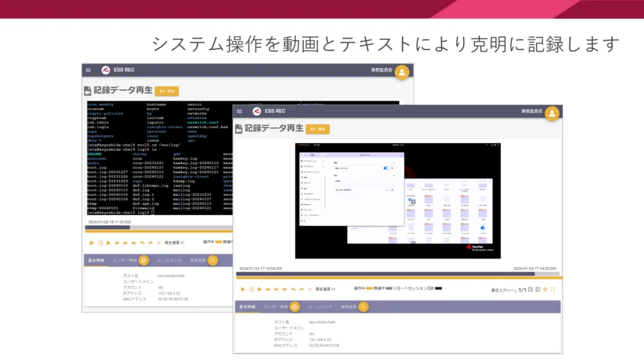Click the redo arrow in back window controls
This screenshot has width=644, height=363.
pyautogui.click(x=150, y=243)
